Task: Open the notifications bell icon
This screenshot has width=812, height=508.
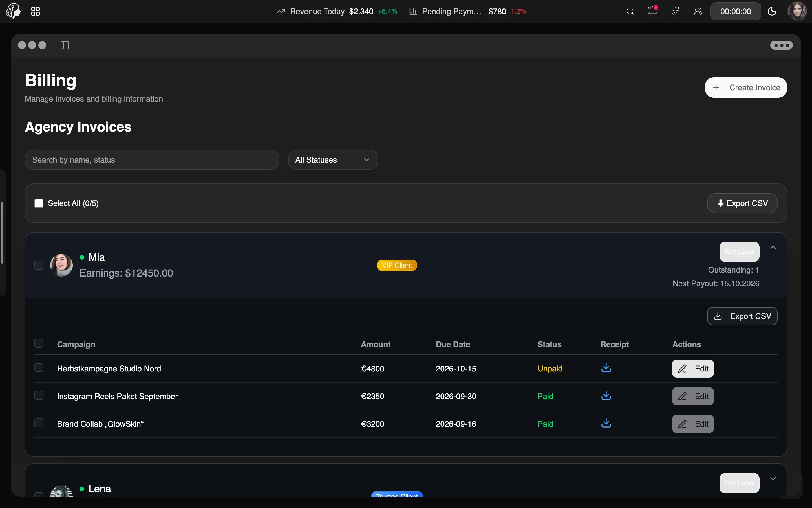Action: coord(653,11)
